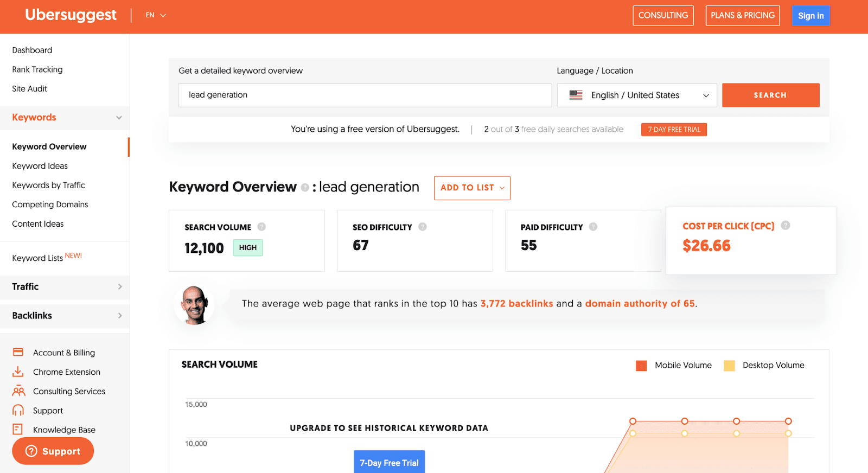Open Keyword Ideas in the sidebar
Screen dimensions: 868x473
[40, 166]
